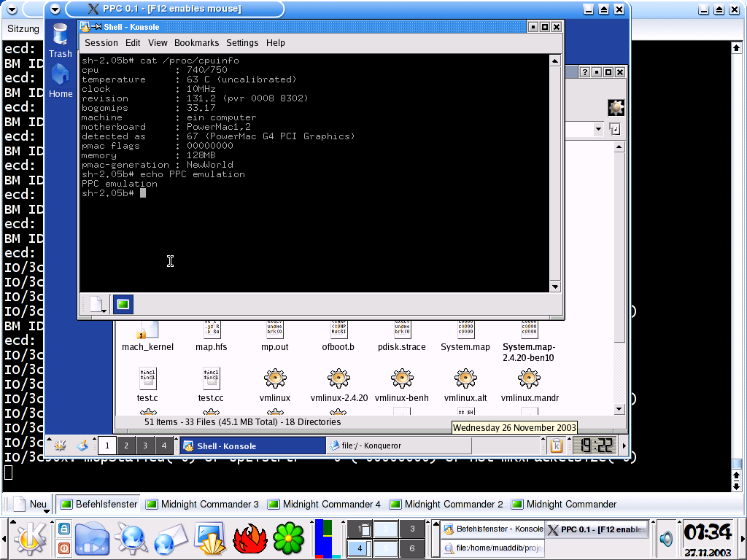Click the Klipper clipboard tray icon
Viewport: 747px width, 560px height.
pyautogui.click(x=557, y=446)
